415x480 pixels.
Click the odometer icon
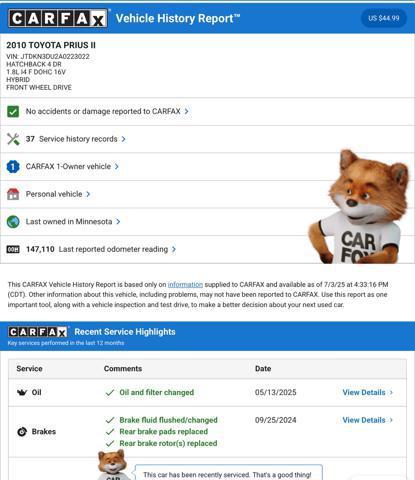(x=13, y=249)
